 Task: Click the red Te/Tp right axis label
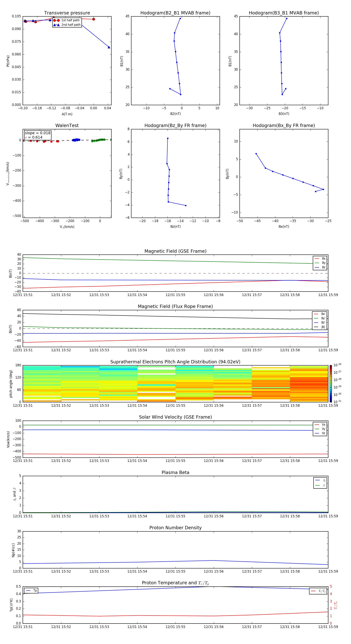coord(336,605)
